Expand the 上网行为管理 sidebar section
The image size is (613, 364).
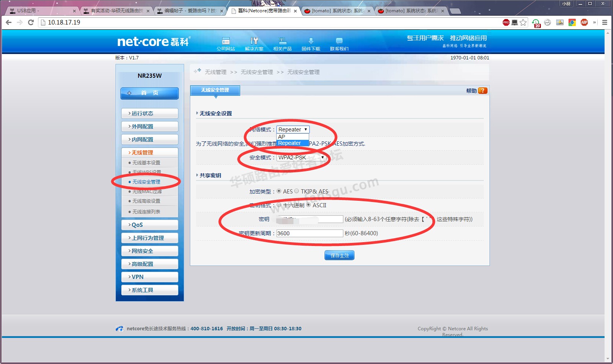click(x=150, y=238)
